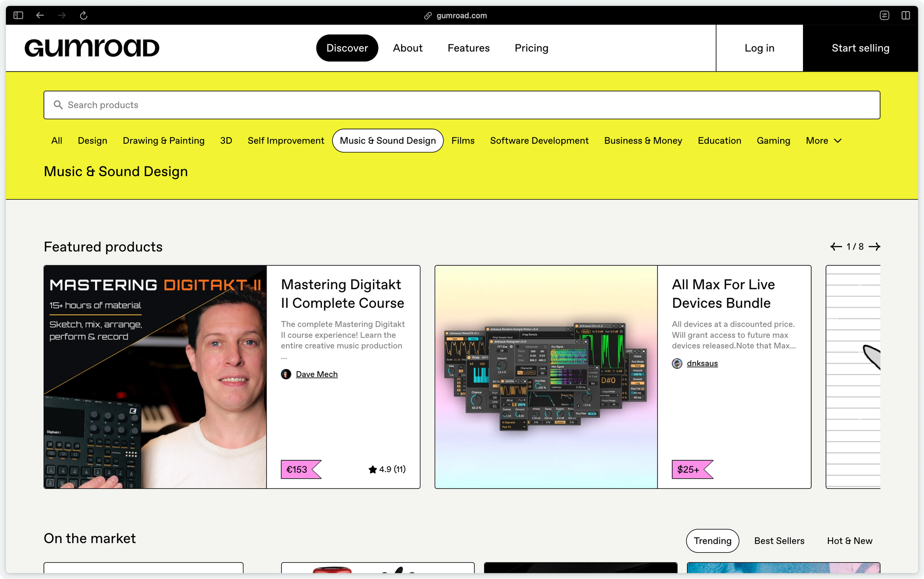Select the Design category
The height and width of the screenshot is (579, 924).
coord(92,140)
